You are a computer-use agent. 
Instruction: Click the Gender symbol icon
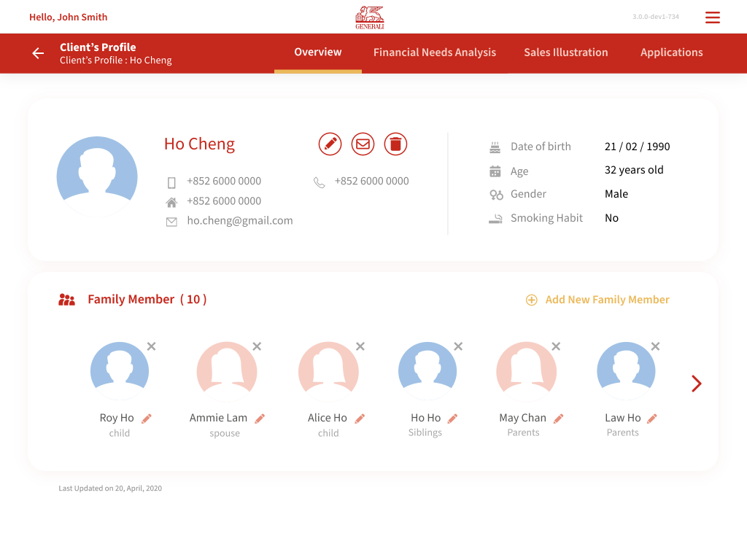[496, 195]
